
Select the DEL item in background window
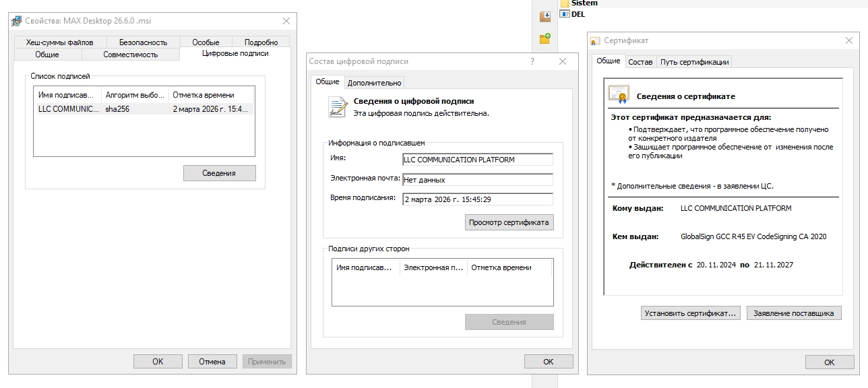coord(573,14)
